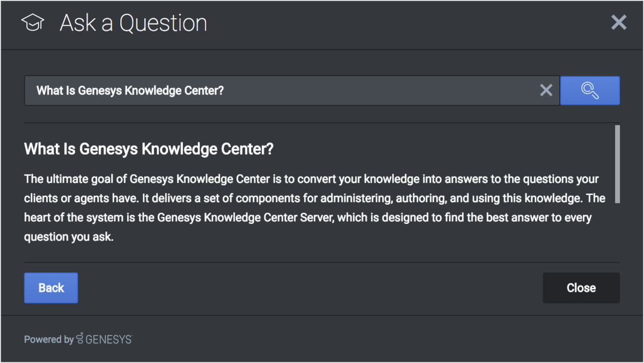Run search with the magnifying glass button
Image resolution: width=644 pixels, height=363 pixels.
(590, 90)
